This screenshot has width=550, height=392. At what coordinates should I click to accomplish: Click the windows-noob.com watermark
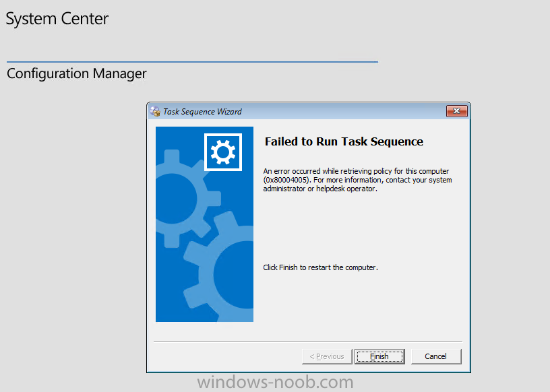pos(276,382)
